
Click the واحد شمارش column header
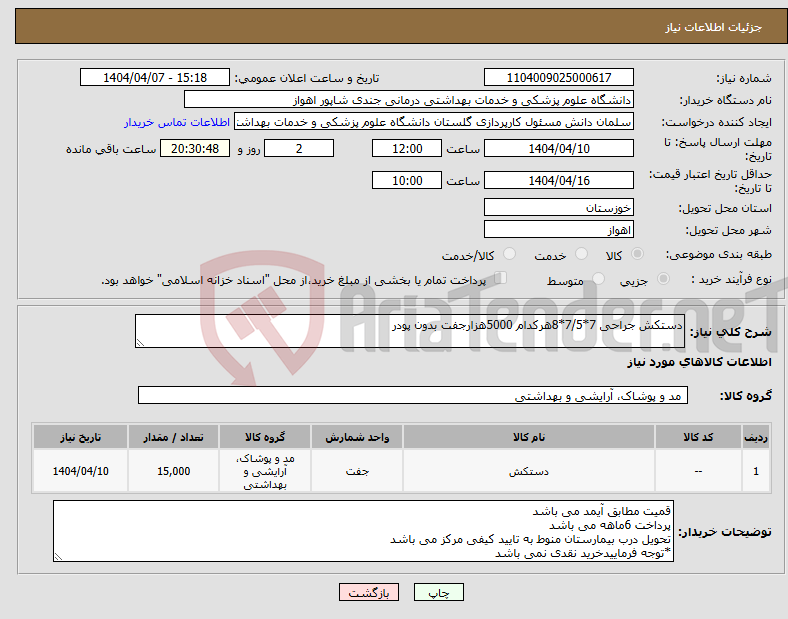pos(357,437)
